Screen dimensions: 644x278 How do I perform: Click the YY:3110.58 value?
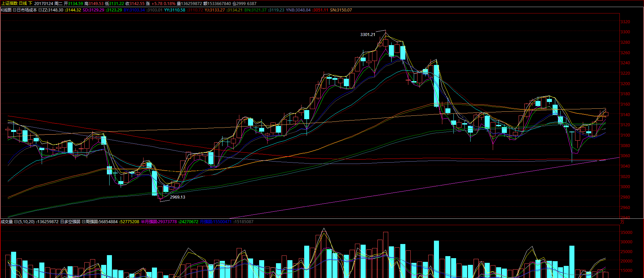[x=175, y=10]
